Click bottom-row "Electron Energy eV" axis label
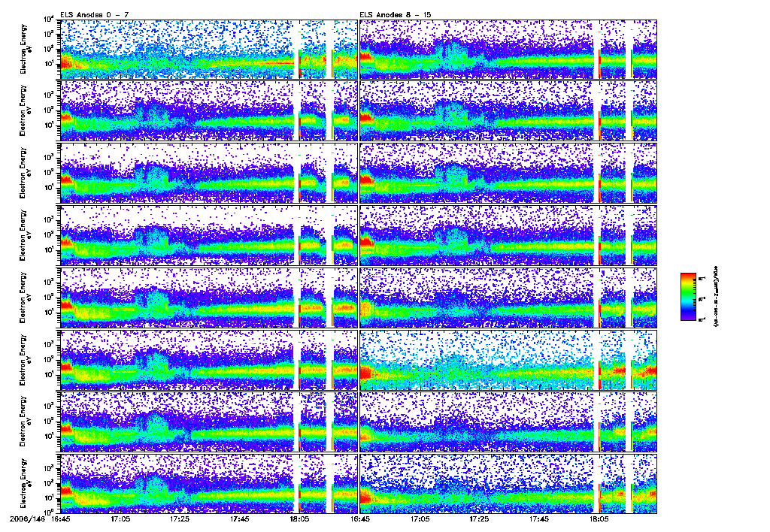Image resolution: width=770 pixels, height=532 pixels. (x=25, y=484)
